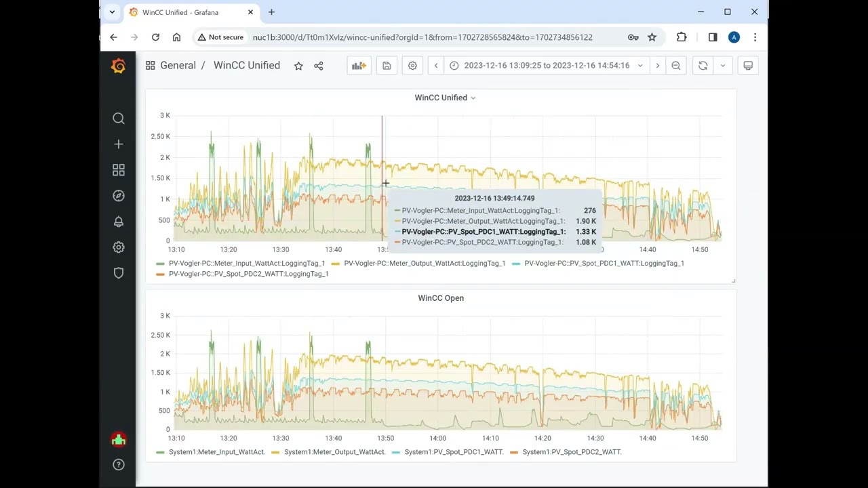Click WinCC Open panel title
The height and width of the screenshot is (488, 868).
(x=441, y=298)
